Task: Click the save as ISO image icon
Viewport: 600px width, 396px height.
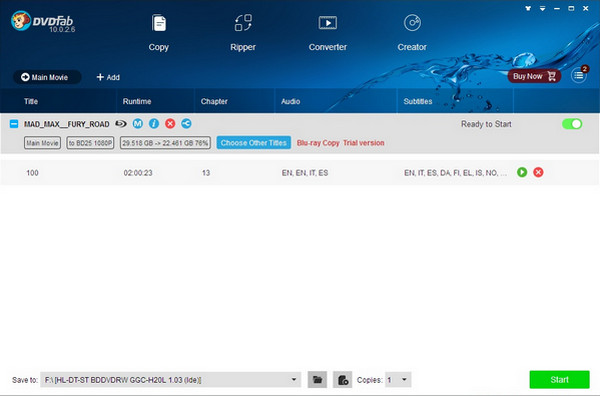Action: 342,380
